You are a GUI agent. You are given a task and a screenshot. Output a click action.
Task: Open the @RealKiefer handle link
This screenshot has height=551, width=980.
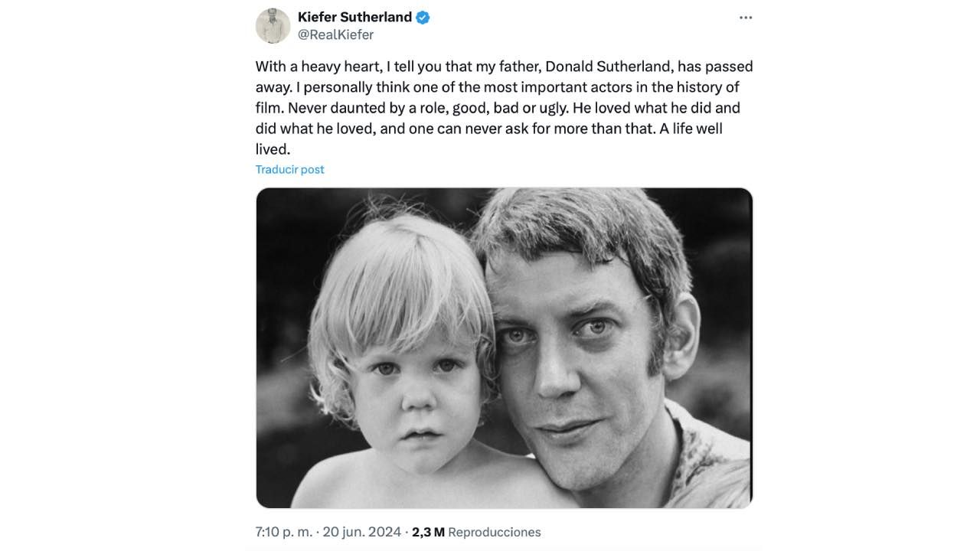click(x=335, y=34)
